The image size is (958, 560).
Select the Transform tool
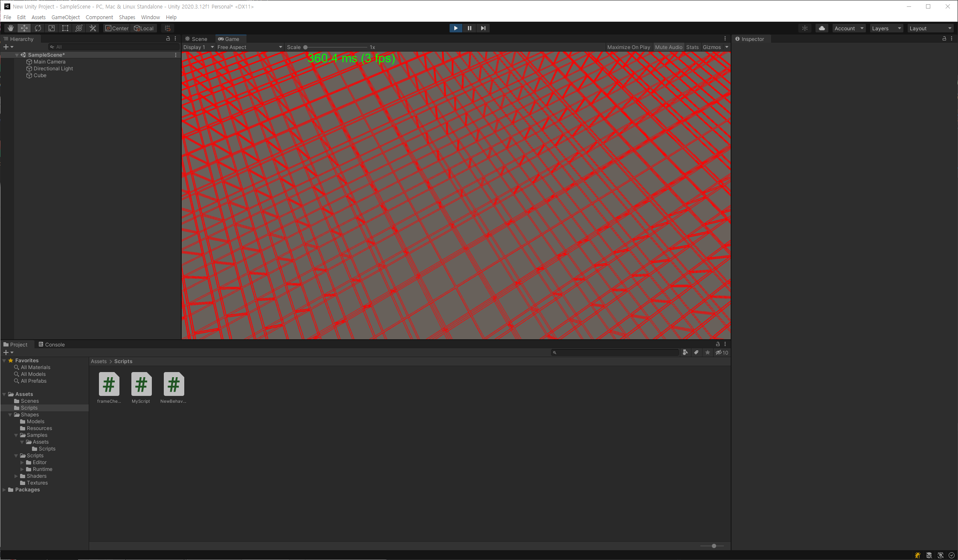point(79,28)
